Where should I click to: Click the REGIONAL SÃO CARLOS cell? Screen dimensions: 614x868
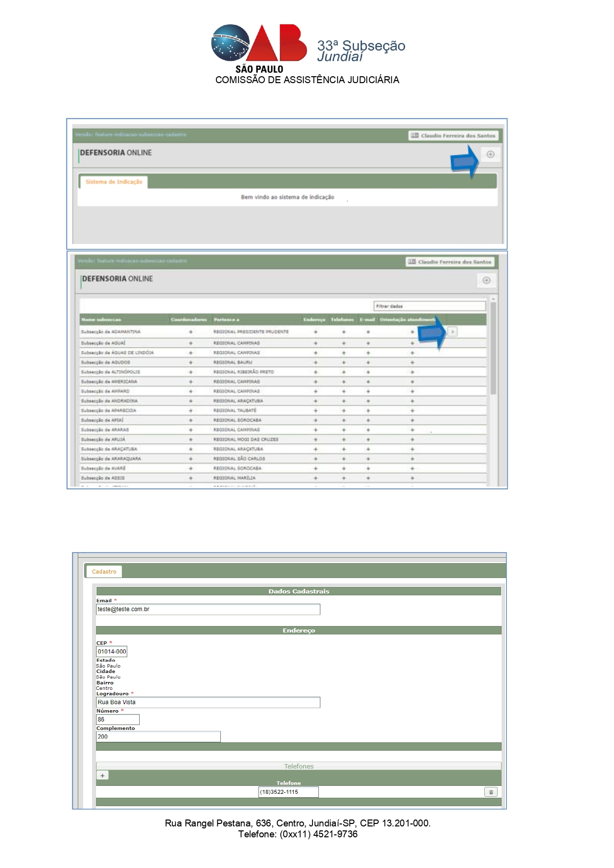click(239, 459)
